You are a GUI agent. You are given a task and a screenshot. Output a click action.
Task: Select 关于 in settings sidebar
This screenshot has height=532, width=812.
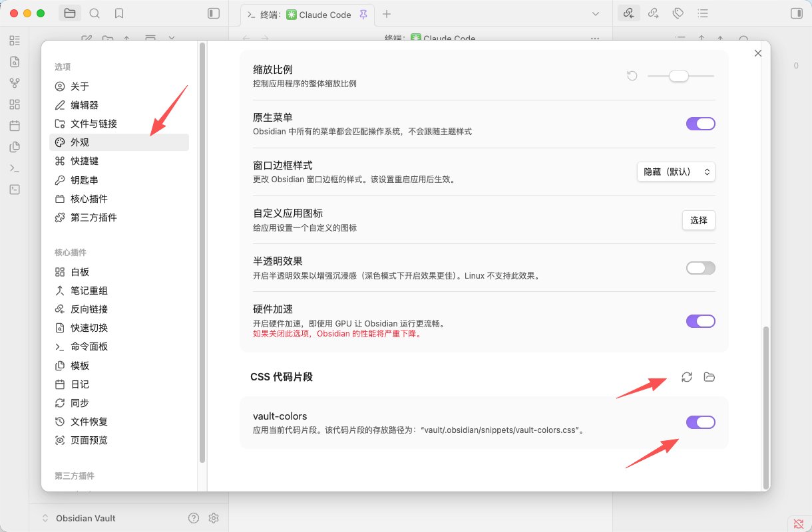tap(119, 86)
